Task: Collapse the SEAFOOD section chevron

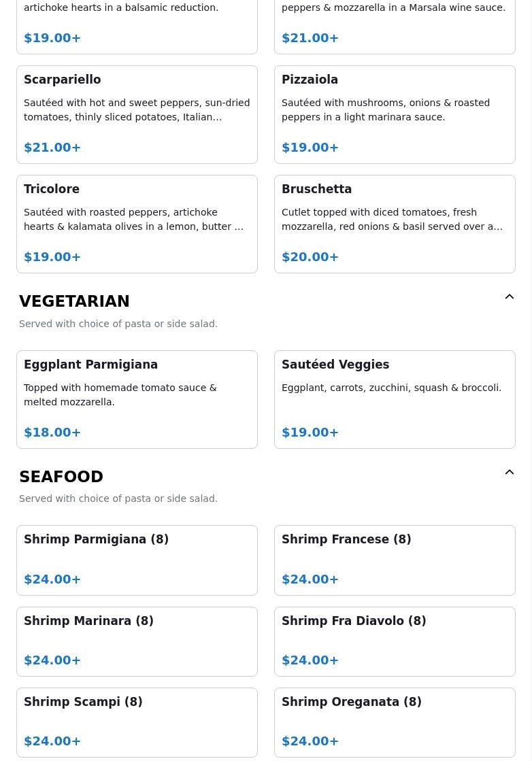Action: pyautogui.click(x=509, y=472)
